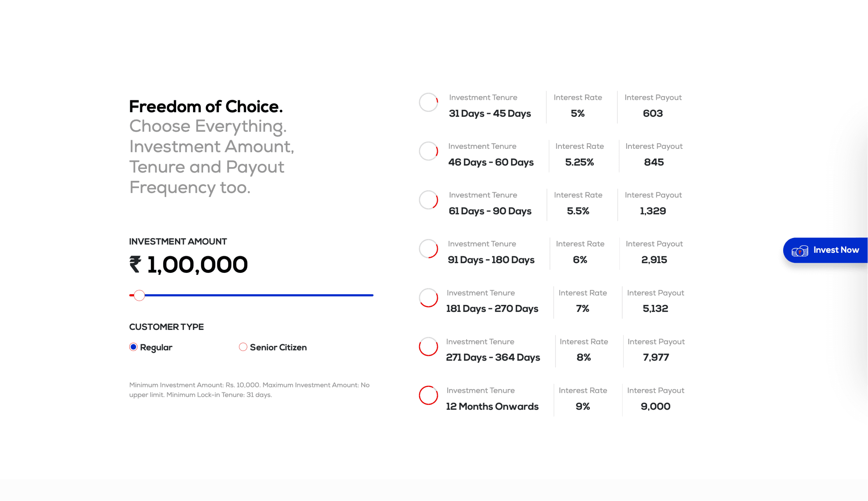
Task: Select the 181 Days - 270 Days circle icon
Action: (428, 298)
